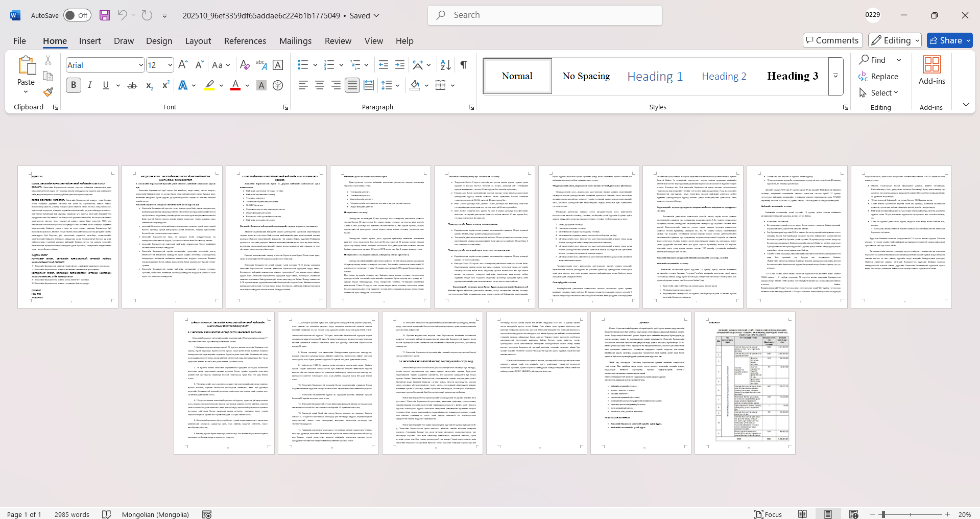This screenshot has height=519, width=980.
Task: Open the font name dropdown
Action: coord(141,65)
